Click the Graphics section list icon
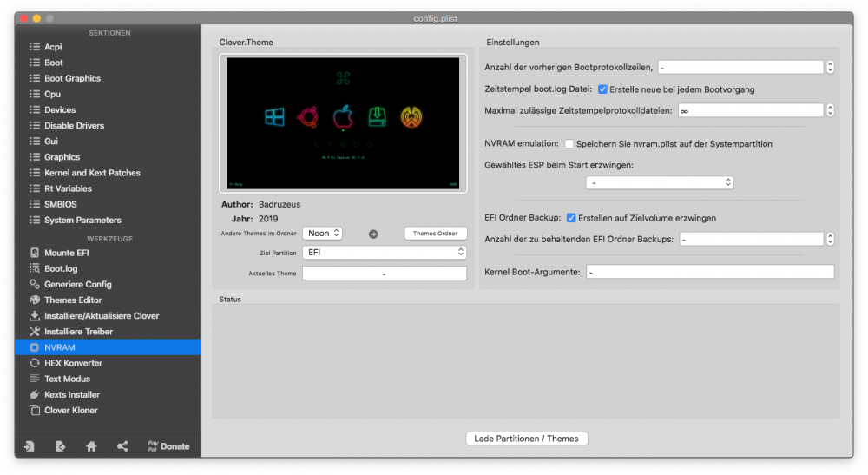Viewport: 868px width, 475px height. (35, 157)
